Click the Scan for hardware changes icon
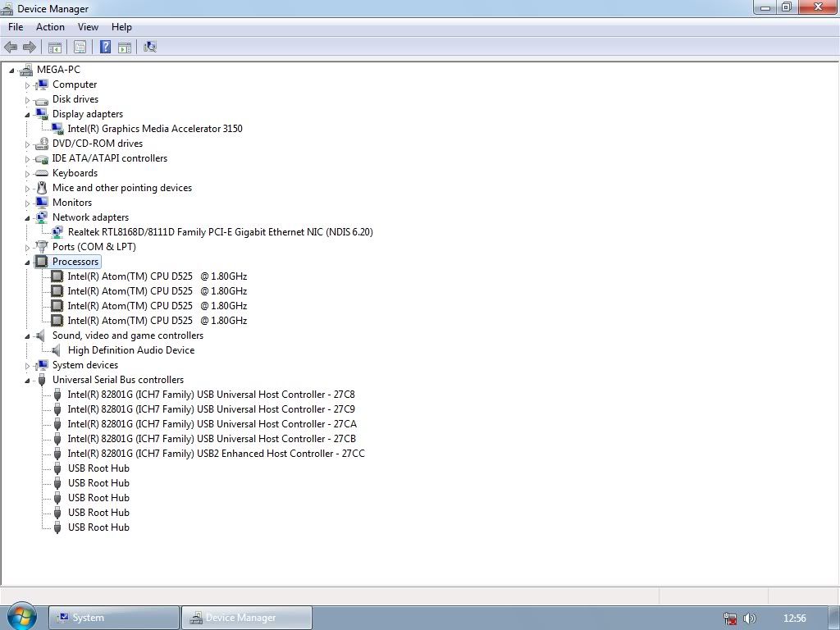This screenshot has height=630, width=840. tap(150, 47)
